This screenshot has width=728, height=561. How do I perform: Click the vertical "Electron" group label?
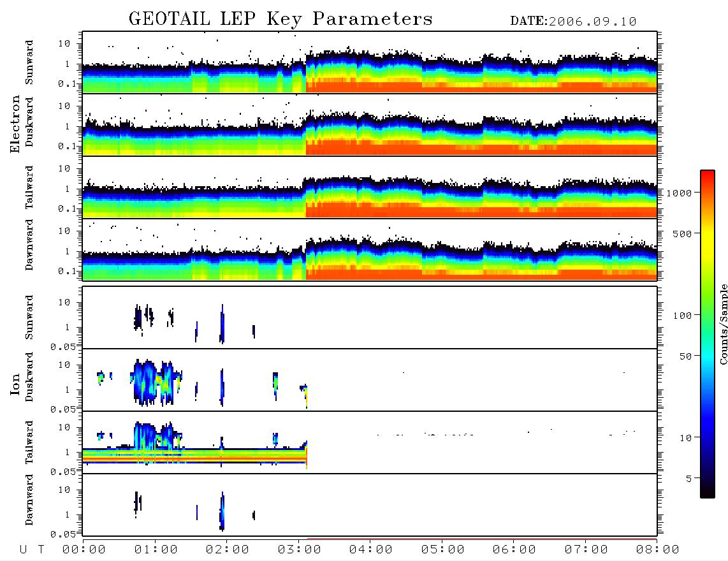point(15,124)
